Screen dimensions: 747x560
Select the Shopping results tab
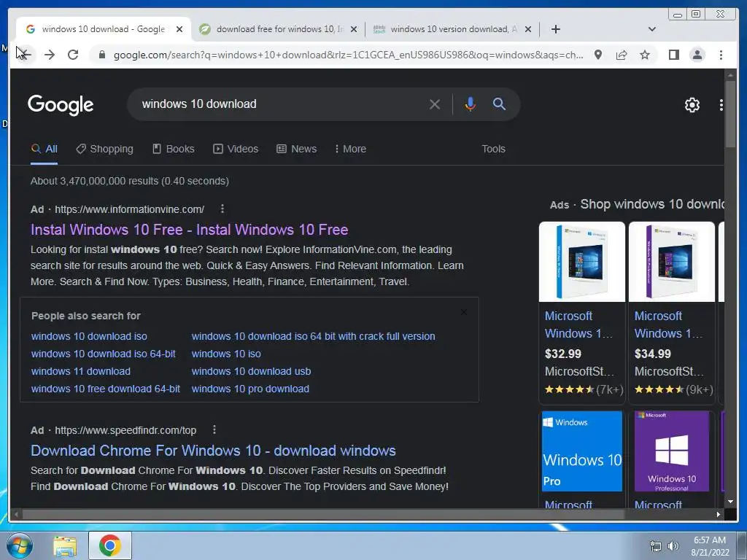point(105,149)
